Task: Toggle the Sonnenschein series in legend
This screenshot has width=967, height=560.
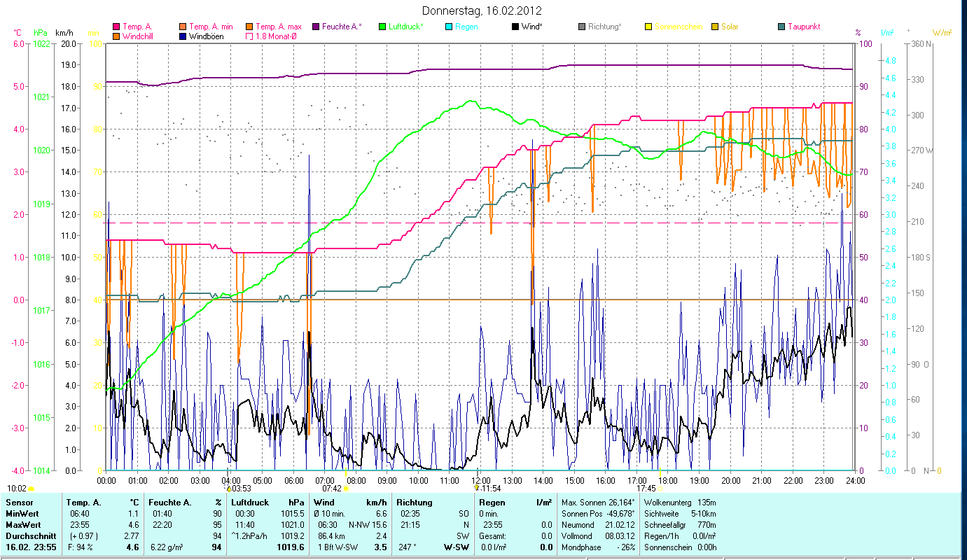Action: pos(648,27)
